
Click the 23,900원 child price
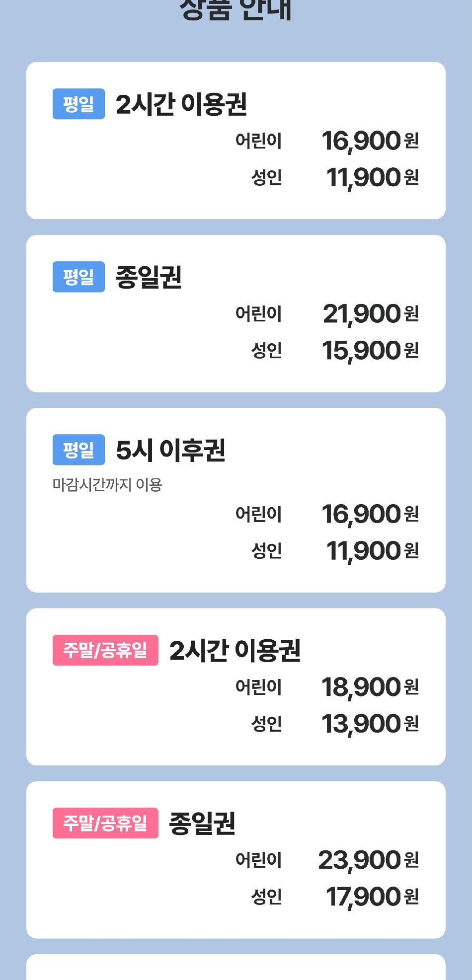point(368,860)
